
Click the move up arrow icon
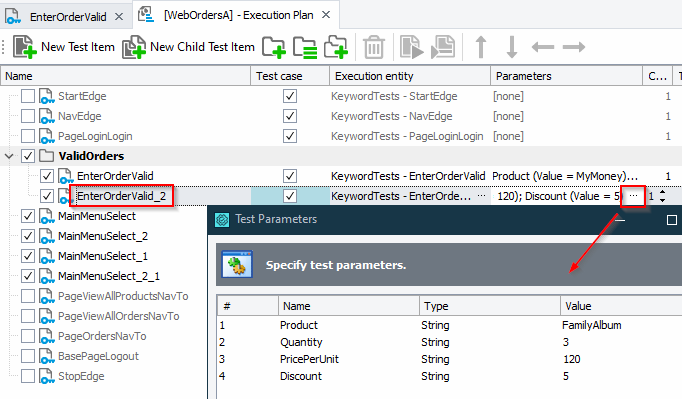[x=481, y=47]
